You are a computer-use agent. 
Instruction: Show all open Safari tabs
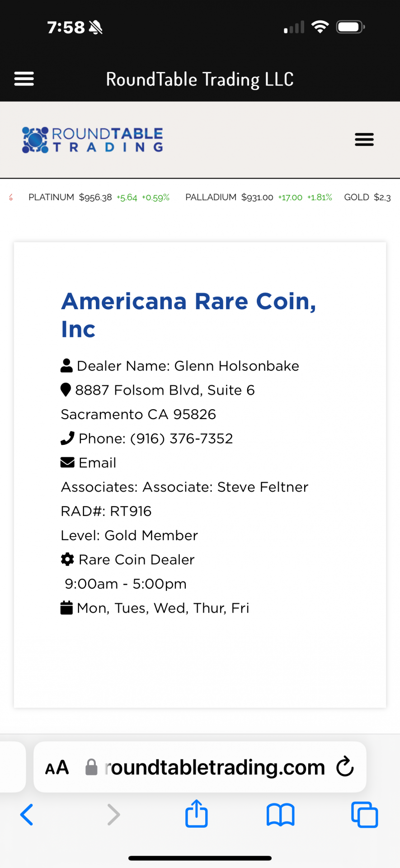[364, 815]
